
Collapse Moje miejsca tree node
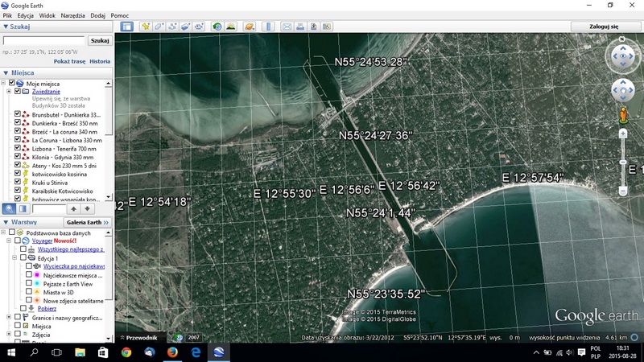click(3, 84)
